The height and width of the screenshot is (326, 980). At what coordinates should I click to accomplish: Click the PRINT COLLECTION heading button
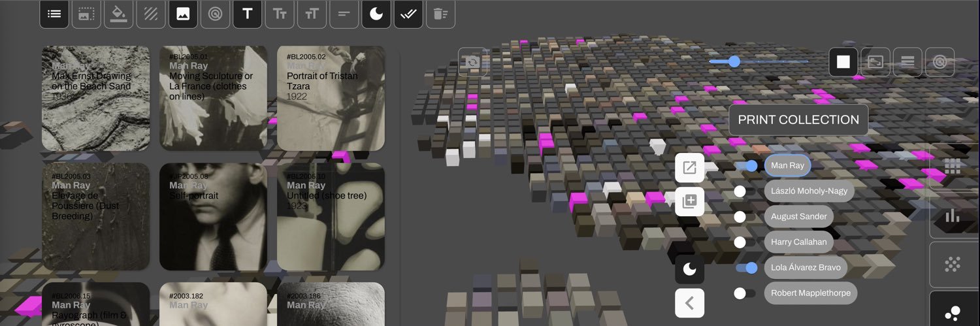coord(798,120)
